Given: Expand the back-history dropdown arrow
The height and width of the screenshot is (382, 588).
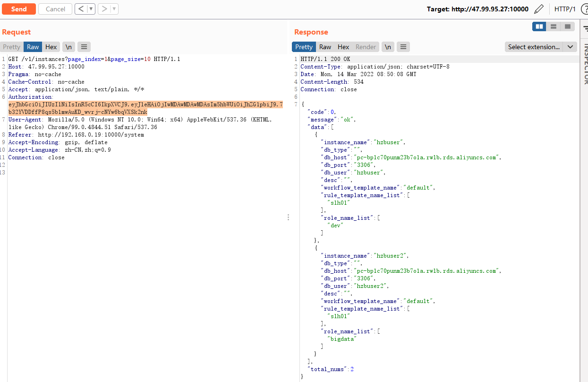Looking at the screenshot, I should tap(91, 9).
